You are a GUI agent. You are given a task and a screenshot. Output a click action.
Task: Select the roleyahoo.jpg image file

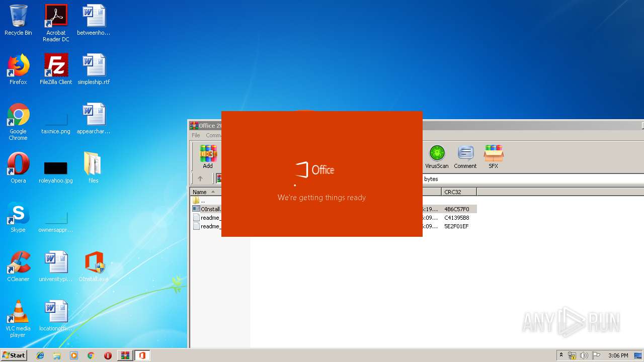(x=56, y=171)
